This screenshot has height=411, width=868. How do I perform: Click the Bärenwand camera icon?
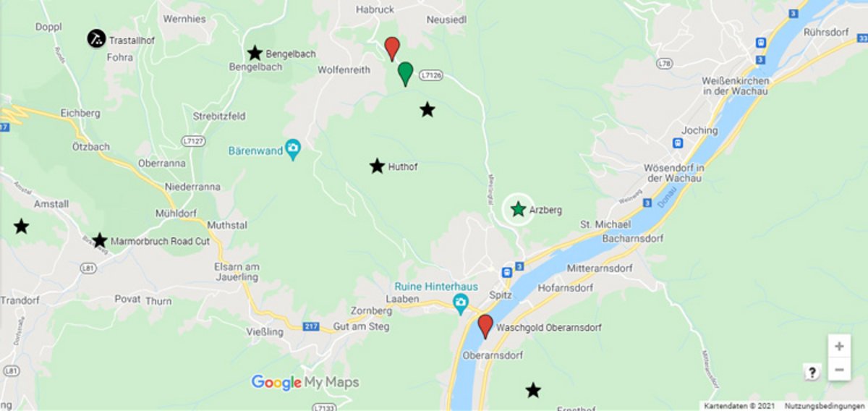pyautogui.click(x=293, y=151)
